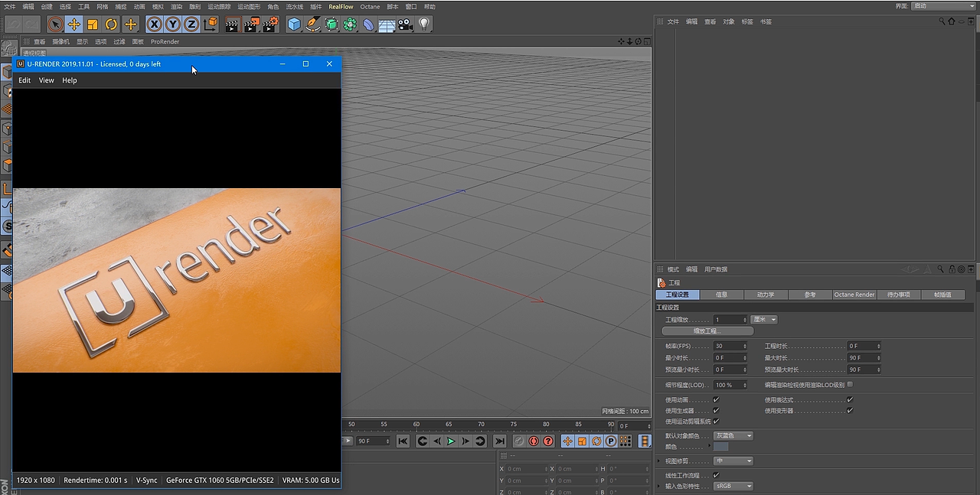This screenshot has height=495, width=980.
Task: Activate the Move tool in top toolbar
Action: tap(74, 24)
